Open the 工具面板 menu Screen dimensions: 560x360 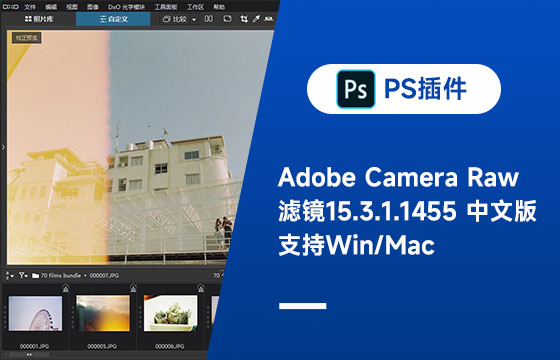coord(166,7)
